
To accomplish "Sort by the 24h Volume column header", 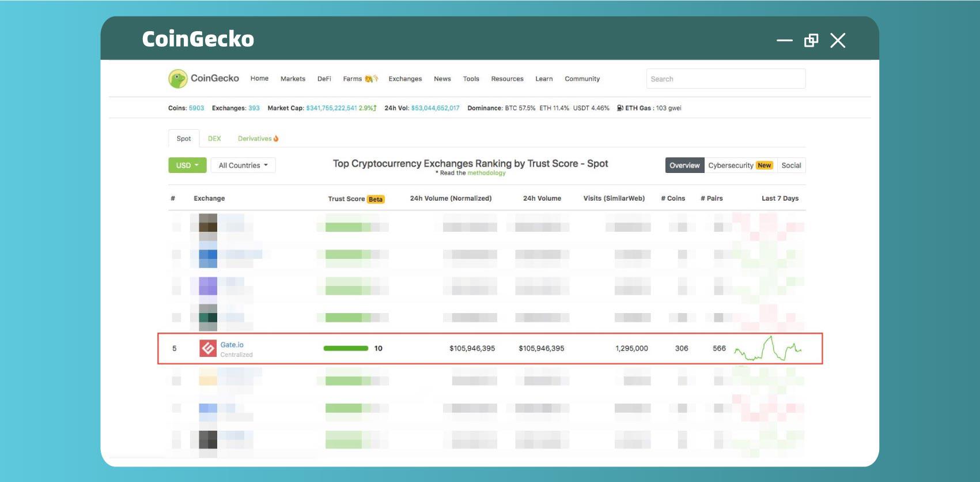I will pyautogui.click(x=542, y=198).
